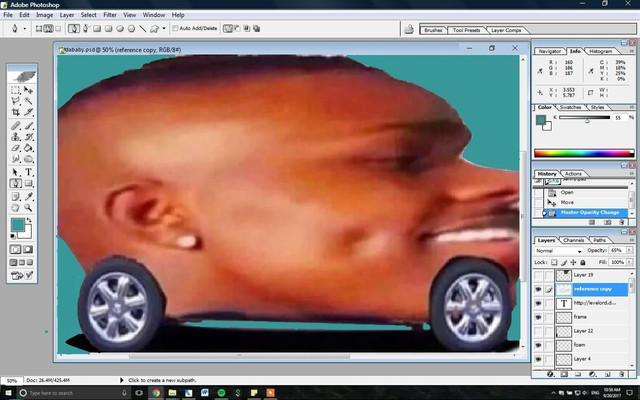Click the K slider in Color panel
Image resolution: width=640 pixels, height=400 pixels.
pos(584,118)
